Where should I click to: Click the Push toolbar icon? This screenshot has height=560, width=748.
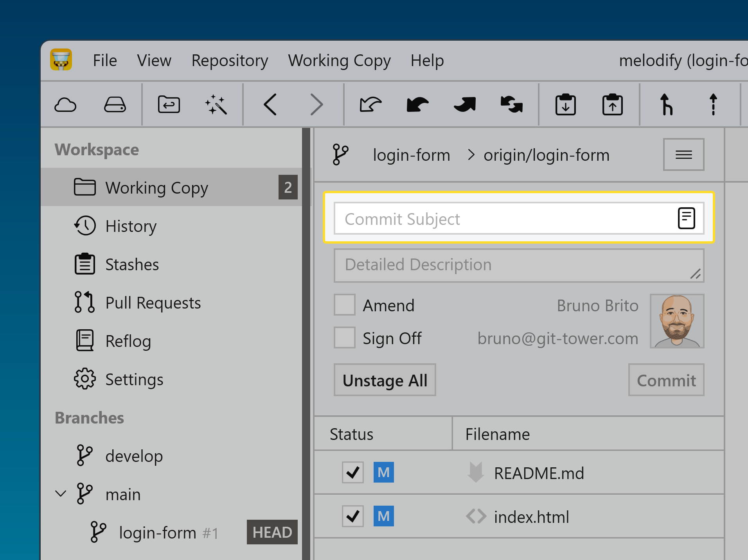pyautogui.click(x=464, y=104)
